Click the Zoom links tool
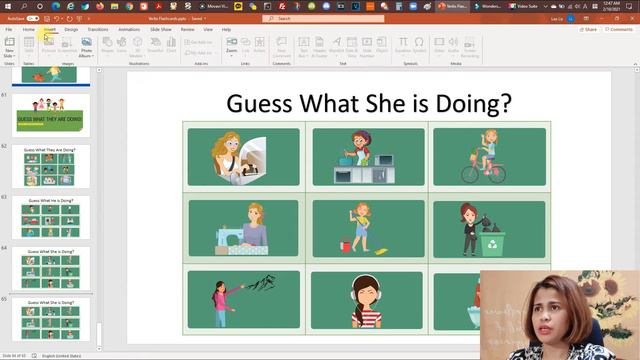This screenshot has width=640, height=360. [x=231, y=46]
